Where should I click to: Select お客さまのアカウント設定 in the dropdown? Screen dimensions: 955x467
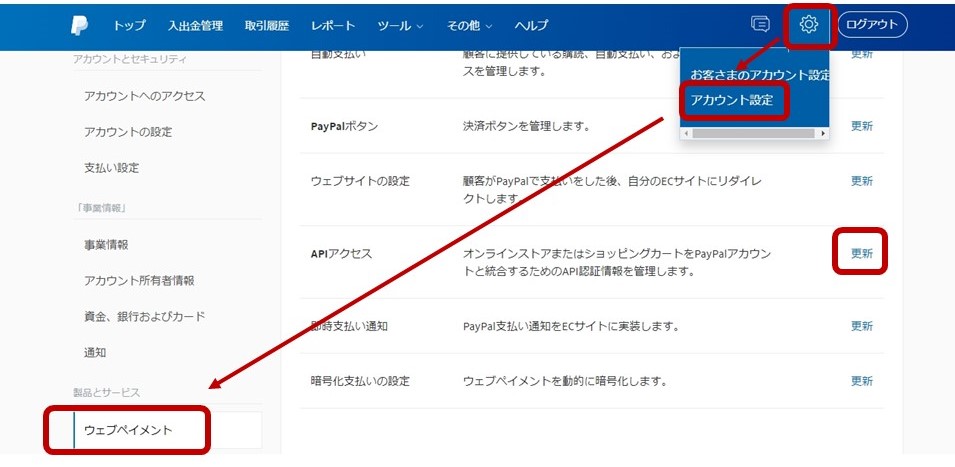(x=759, y=75)
